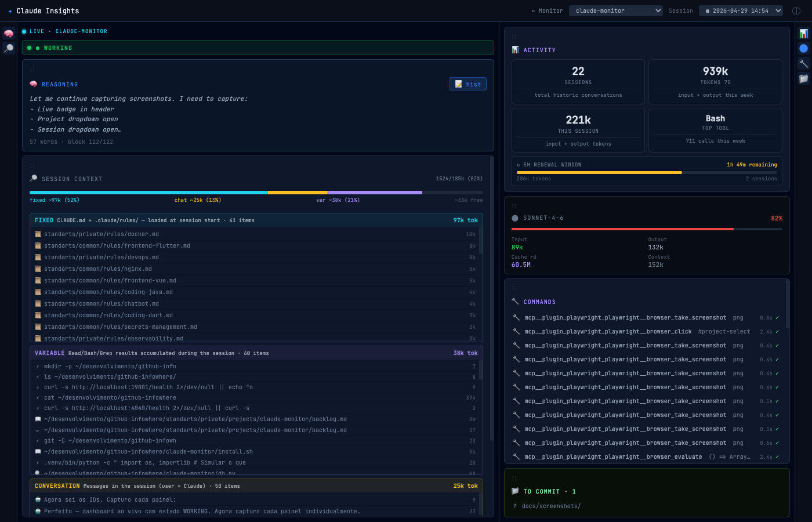Viewport: 812px width, 522px height.
Task: Click the red Sonnet-4-6 usage bar
Action: tap(622, 229)
